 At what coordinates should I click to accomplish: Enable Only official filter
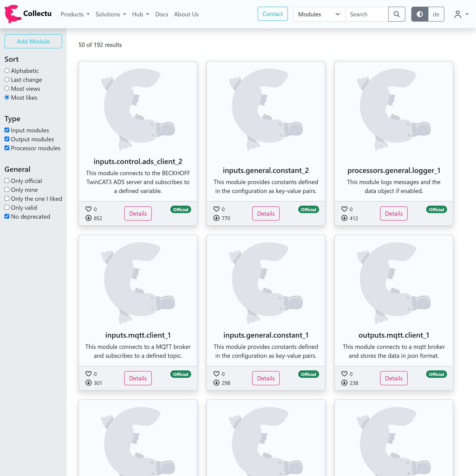pos(7,181)
